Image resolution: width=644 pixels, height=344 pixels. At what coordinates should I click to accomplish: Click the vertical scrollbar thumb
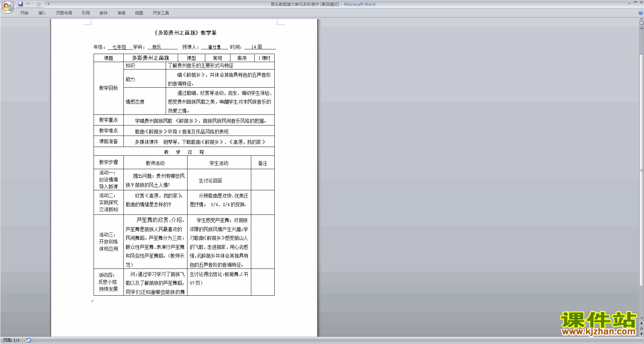(x=641, y=170)
